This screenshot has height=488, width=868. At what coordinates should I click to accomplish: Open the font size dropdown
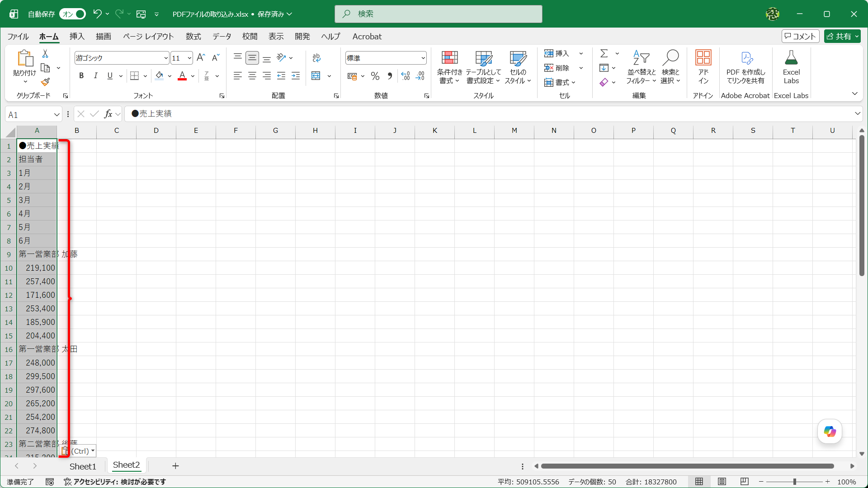(x=189, y=58)
